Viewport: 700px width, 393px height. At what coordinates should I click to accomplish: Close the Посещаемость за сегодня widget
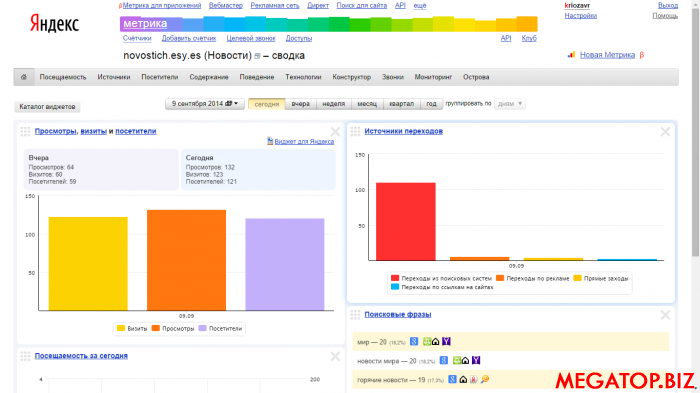[x=335, y=356]
